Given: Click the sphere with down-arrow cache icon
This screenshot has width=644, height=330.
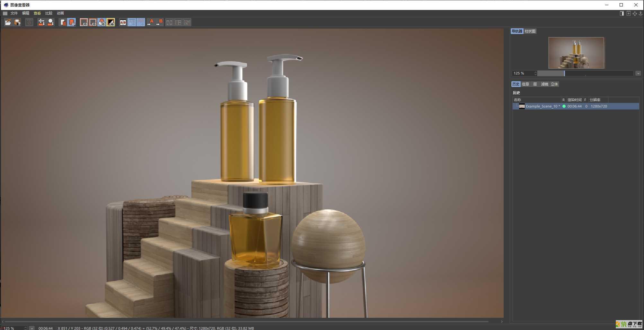Looking at the screenshot, I should pyautogui.click(x=50, y=22).
